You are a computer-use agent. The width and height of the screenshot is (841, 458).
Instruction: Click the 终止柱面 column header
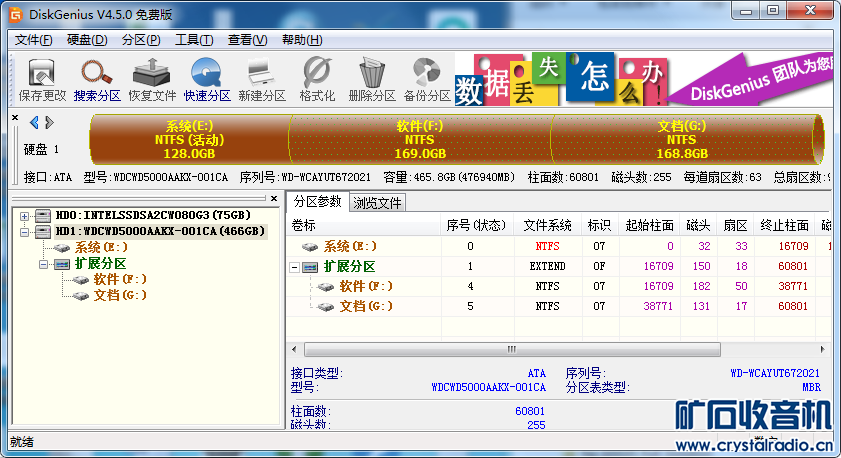[x=784, y=225]
